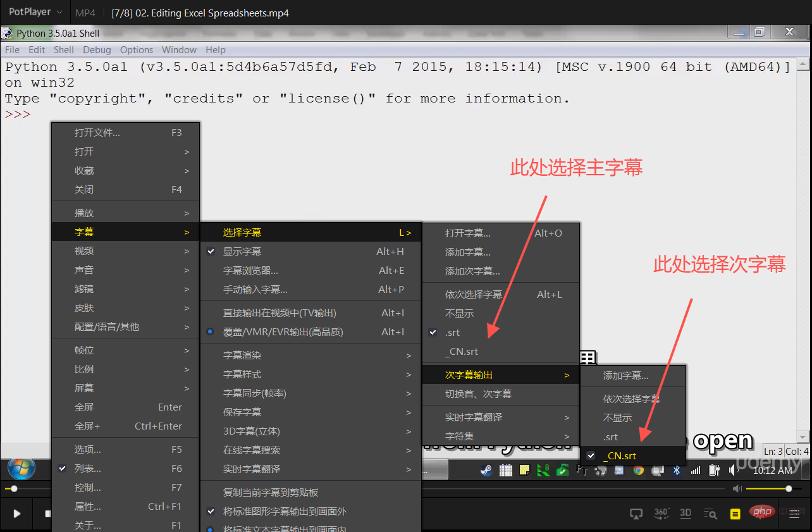Expand the 滤镜 submenu
Screen dimensions: 812x532
click(x=125, y=288)
